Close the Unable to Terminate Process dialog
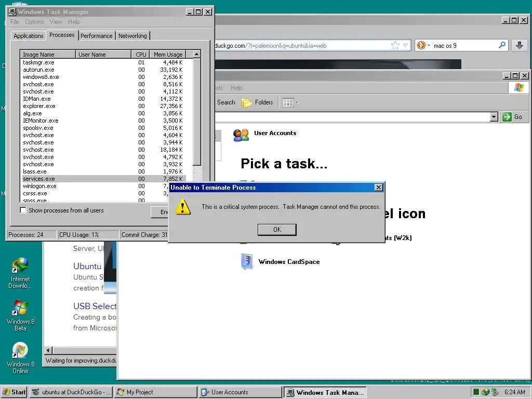Viewport: 532px width, 399px height. [x=379, y=187]
